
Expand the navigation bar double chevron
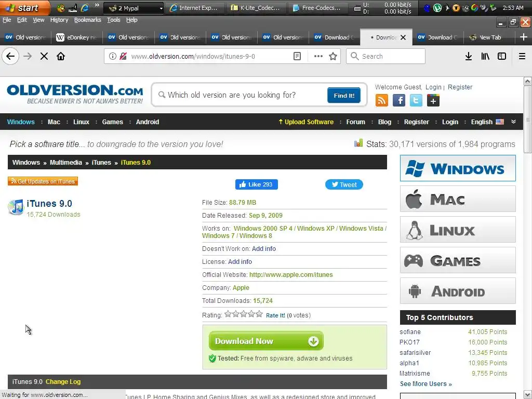(513, 122)
